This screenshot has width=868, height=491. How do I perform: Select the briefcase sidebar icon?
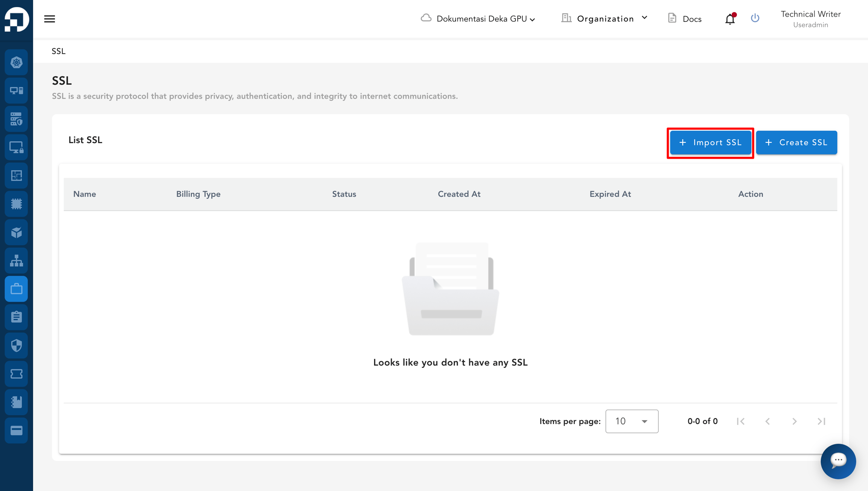click(x=16, y=289)
